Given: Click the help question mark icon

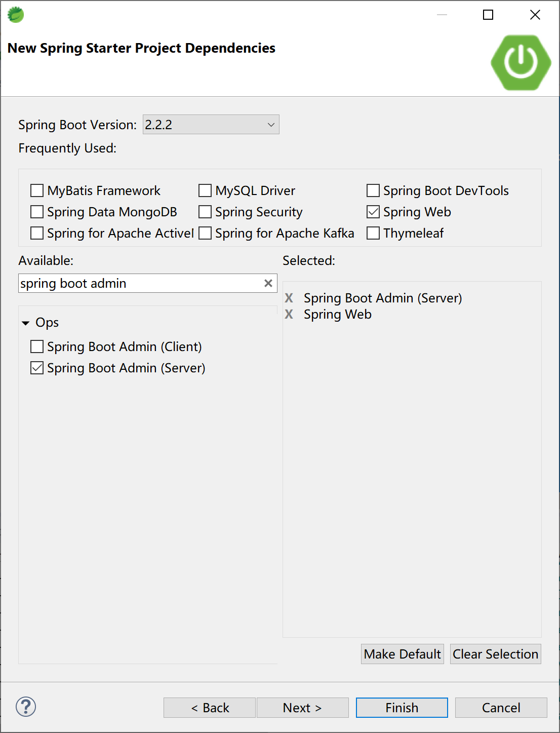Looking at the screenshot, I should 26,707.
